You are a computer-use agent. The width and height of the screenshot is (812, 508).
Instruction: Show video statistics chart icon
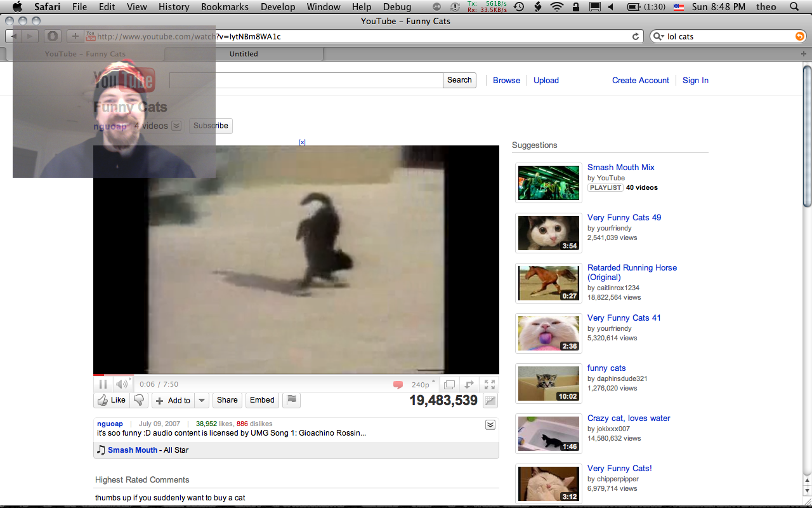click(490, 401)
